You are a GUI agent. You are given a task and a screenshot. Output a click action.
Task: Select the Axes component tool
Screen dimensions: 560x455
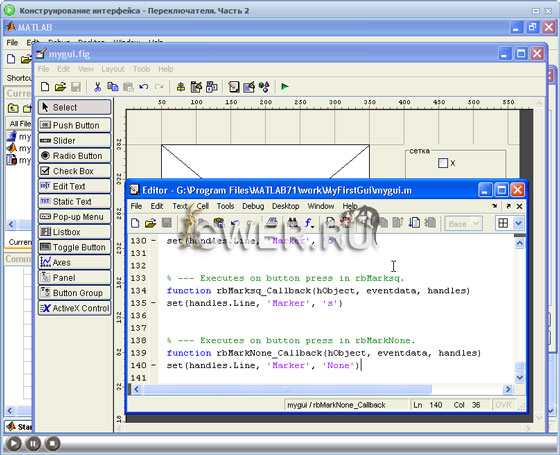[x=75, y=262]
